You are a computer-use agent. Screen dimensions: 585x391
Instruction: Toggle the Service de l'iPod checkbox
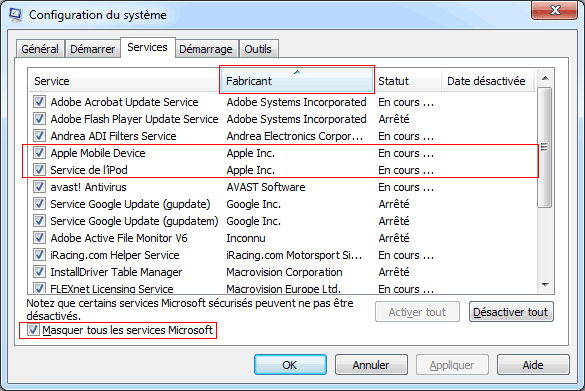(39, 170)
